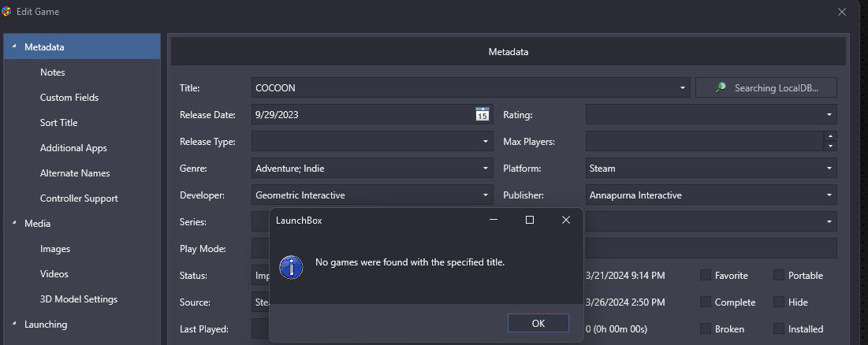This screenshot has height=345, width=868.
Task: Open Additional Apps section
Action: (x=73, y=148)
